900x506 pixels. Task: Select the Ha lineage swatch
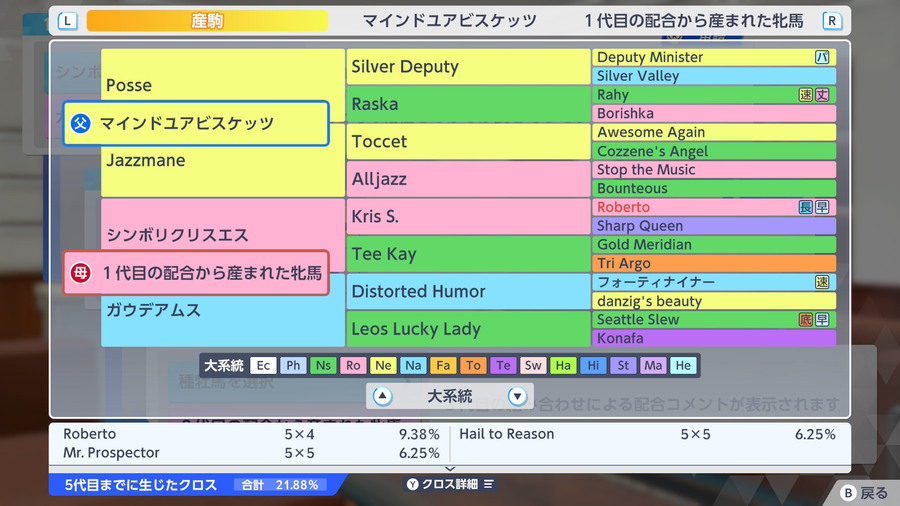click(x=563, y=365)
